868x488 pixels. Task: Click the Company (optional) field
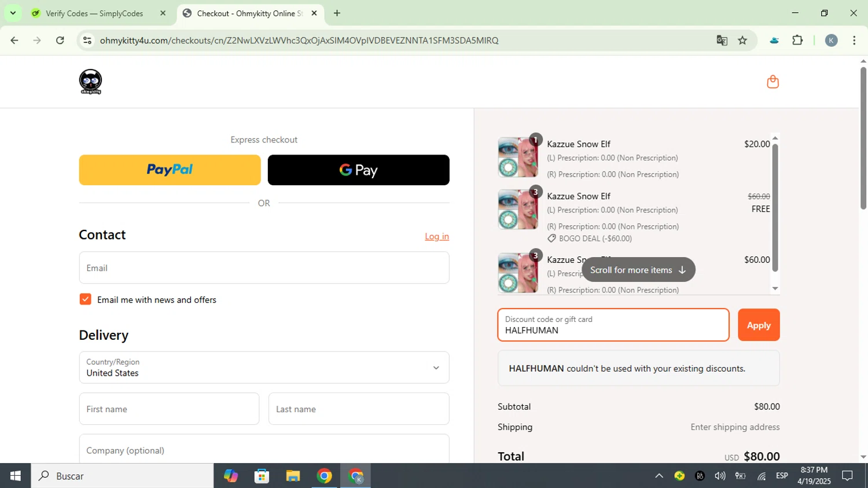click(x=264, y=449)
